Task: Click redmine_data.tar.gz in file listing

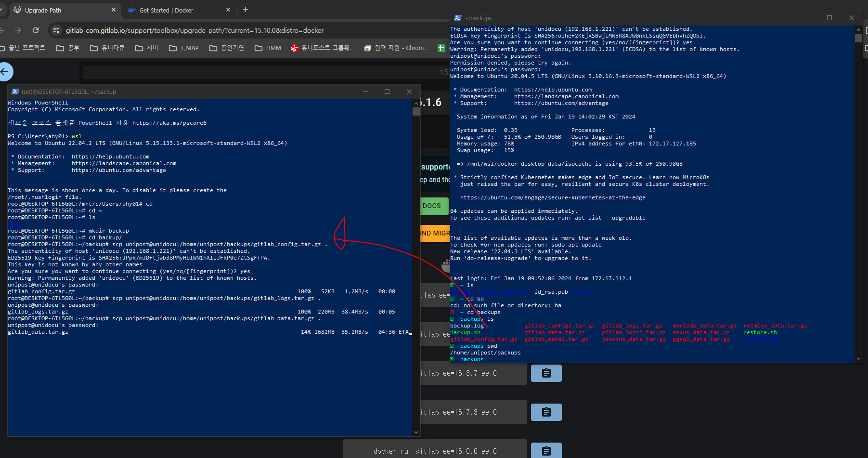Action: coord(775,326)
